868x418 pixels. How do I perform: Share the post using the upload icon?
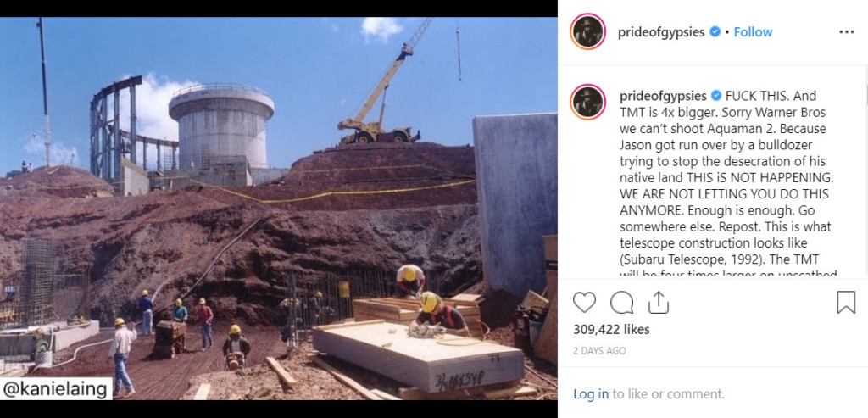click(x=658, y=303)
